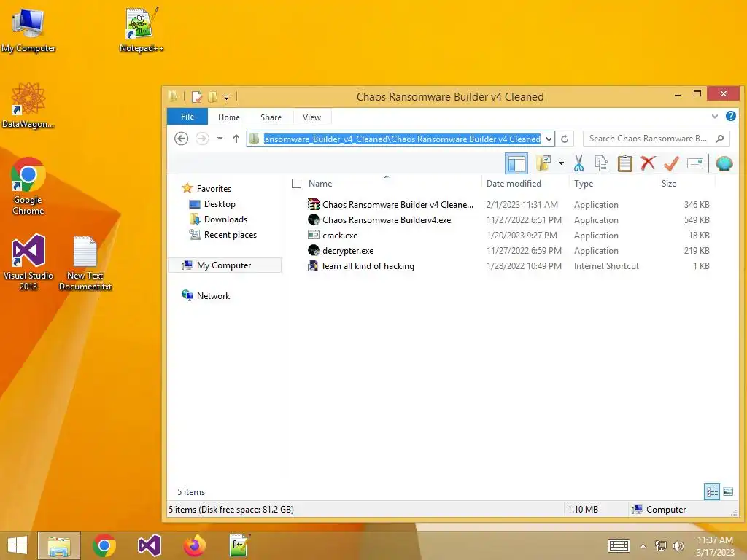Image resolution: width=747 pixels, height=560 pixels.
Task: Expand the ribbon with the chevron
Action: tap(715, 116)
